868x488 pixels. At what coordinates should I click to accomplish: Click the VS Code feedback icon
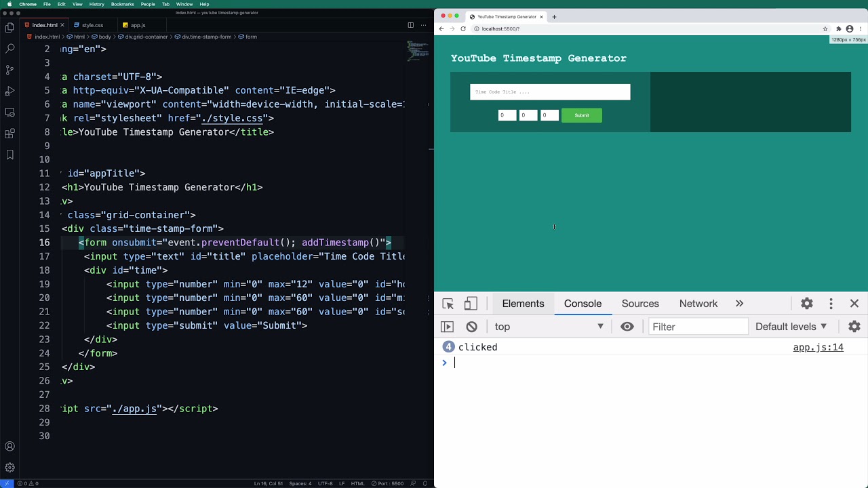point(413,483)
